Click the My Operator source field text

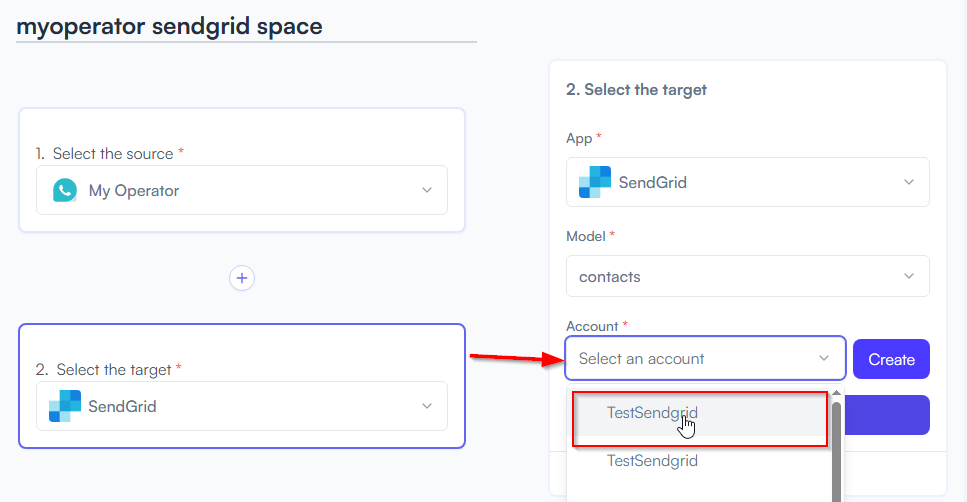[x=134, y=191]
